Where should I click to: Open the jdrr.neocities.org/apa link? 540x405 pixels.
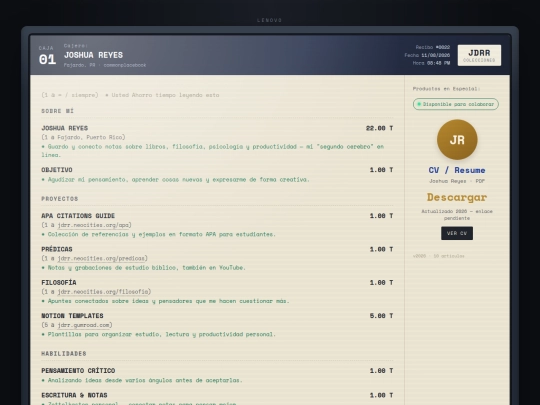pyautogui.click(x=94, y=225)
